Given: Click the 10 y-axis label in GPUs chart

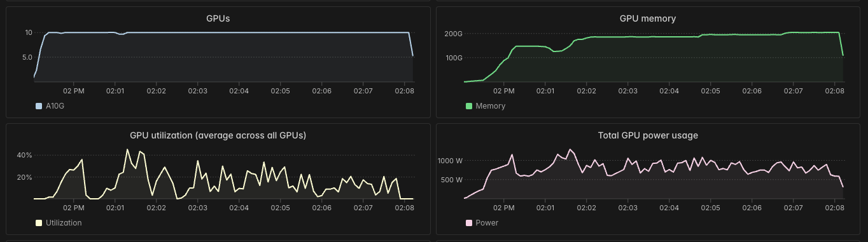Looking at the screenshot, I should coord(29,32).
